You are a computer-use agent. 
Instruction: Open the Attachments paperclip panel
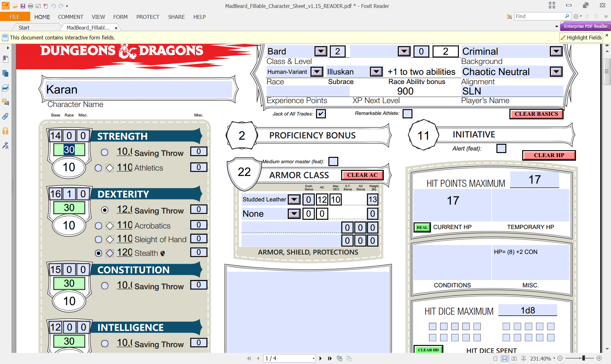pyautogui.click(x=5, y=116)
